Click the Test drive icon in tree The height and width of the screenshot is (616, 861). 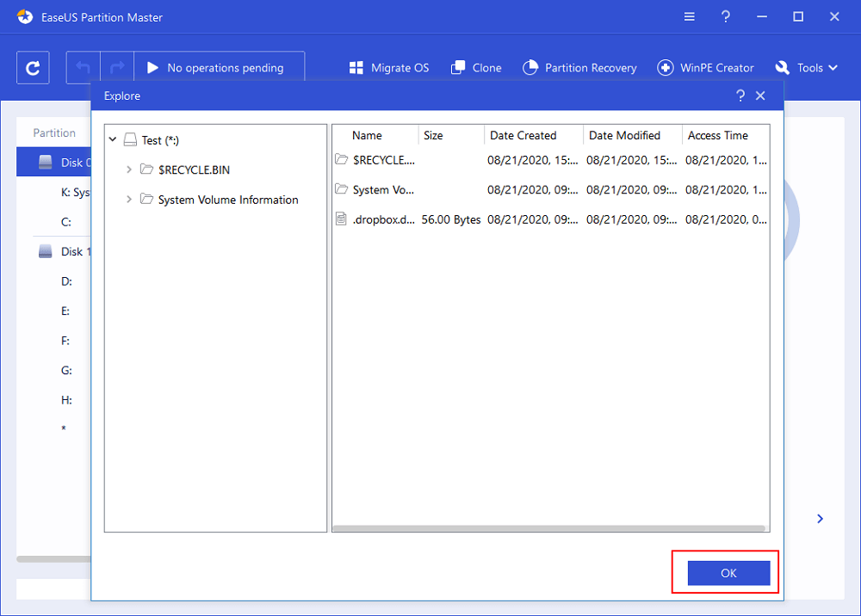click(x=130, y=140)
